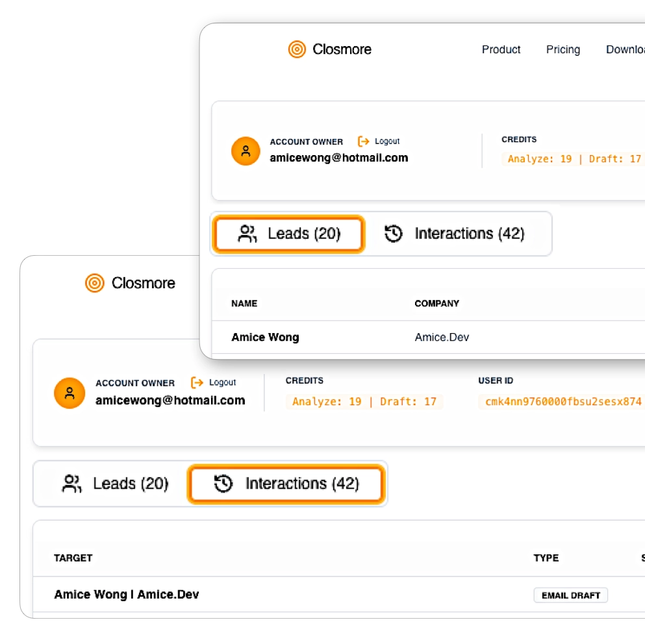
Task: Click the EMAIL DRAFT type badge
Action: coord(570,595)
